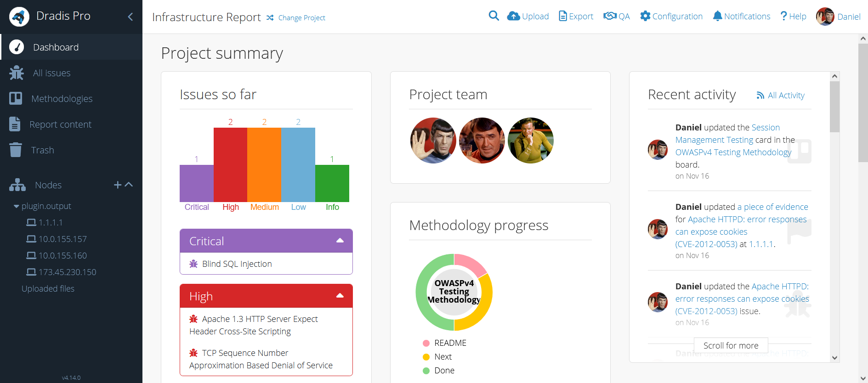
Task: Click the OWASPv4 Testing Methodology donut chart
Action: [x=454, y=292]
